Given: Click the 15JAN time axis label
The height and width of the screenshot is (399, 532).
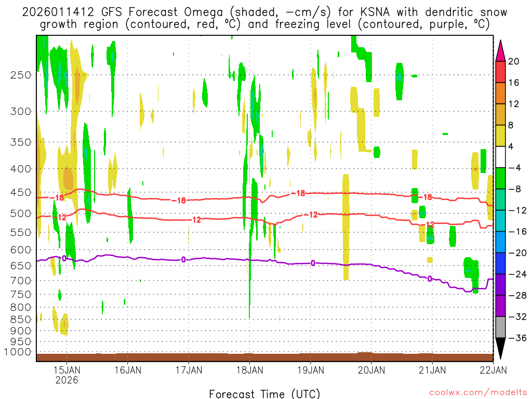Looking at the screenshot, I should (67, 370).
